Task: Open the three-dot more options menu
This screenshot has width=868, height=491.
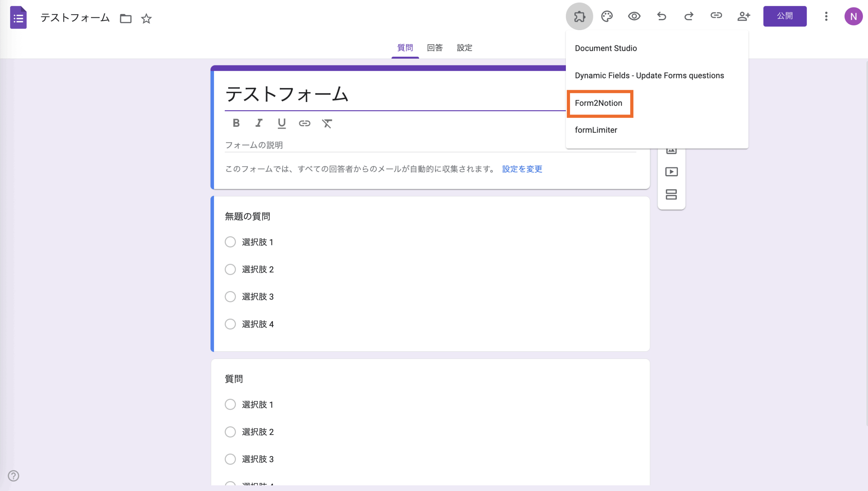Action: coord(826,16)
